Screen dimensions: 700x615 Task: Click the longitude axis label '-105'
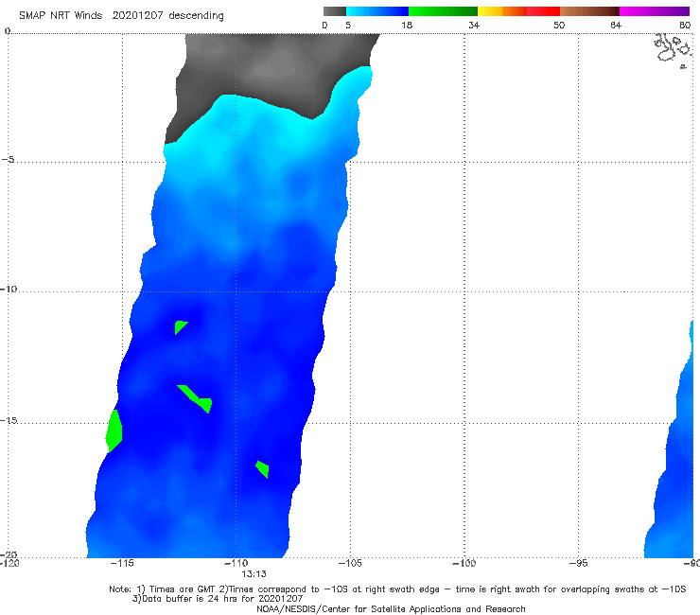[350, 563]
